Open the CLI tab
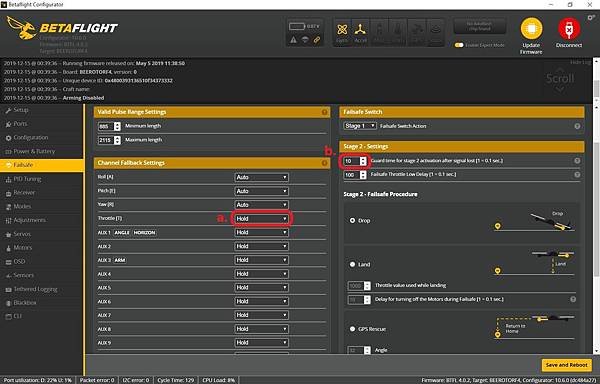600x384 pixels. pos(42,316)
